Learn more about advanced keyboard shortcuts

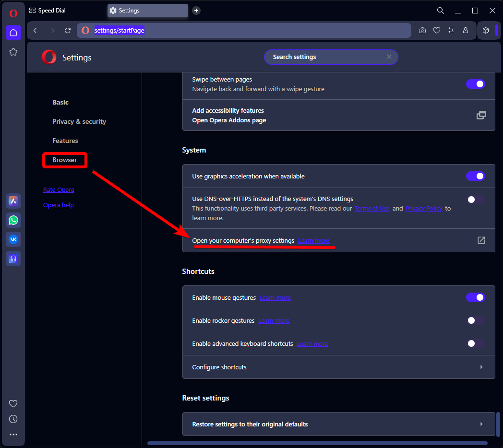coord(312,344)
